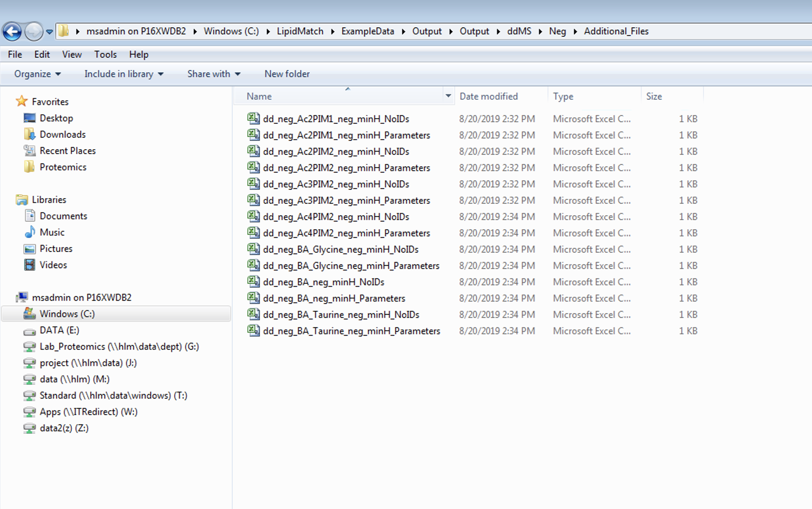Click the Downloads folder icon in Favorites

pyautogui.click(x=30, y=134)
